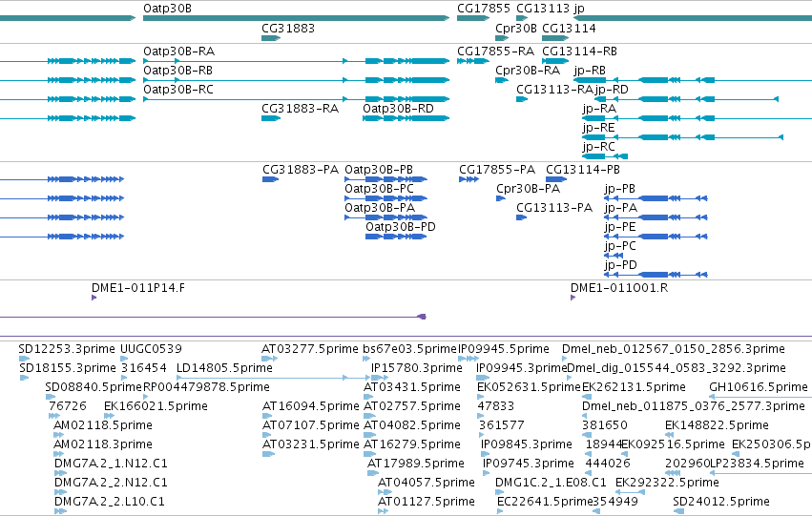812x516 pixels.
Task: Open the Cpr30B-PA protein label
Action: pos(529,189)
